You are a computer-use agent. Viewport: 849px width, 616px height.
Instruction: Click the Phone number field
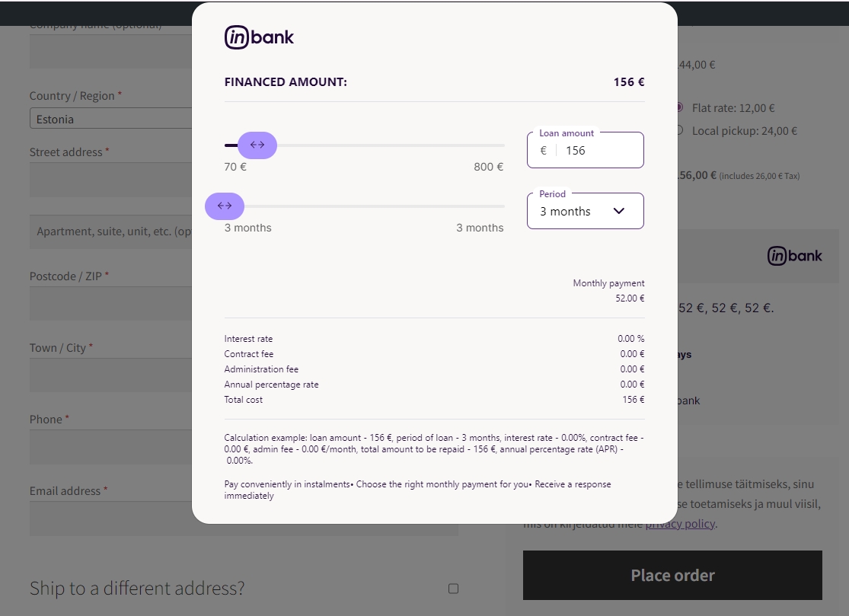coord(110,447)
